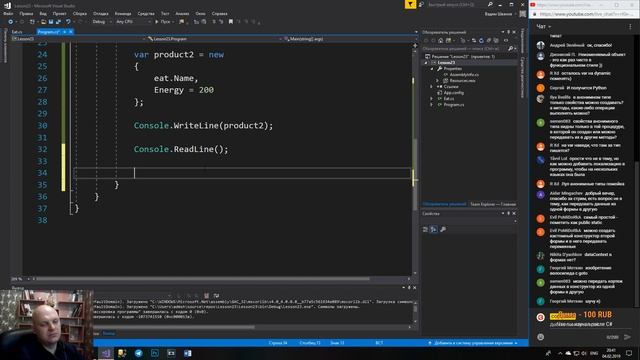Screen dimensions: 640x360
Task: Click Home icon in Solution Explorer toolbar
Action: click(440, 40)
